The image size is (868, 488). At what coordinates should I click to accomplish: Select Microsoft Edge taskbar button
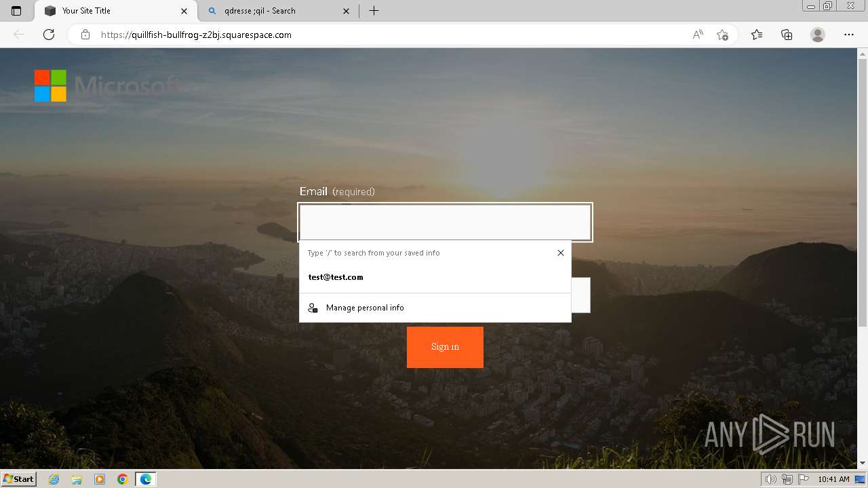(x=146, y=479)
